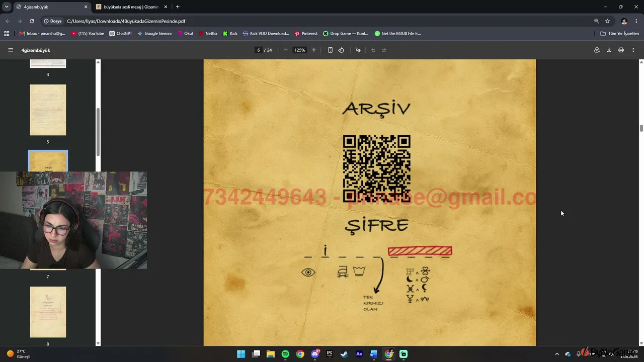Open the YouTube bookmark
This screenshot has height=362, width=644.
[88, 34]
